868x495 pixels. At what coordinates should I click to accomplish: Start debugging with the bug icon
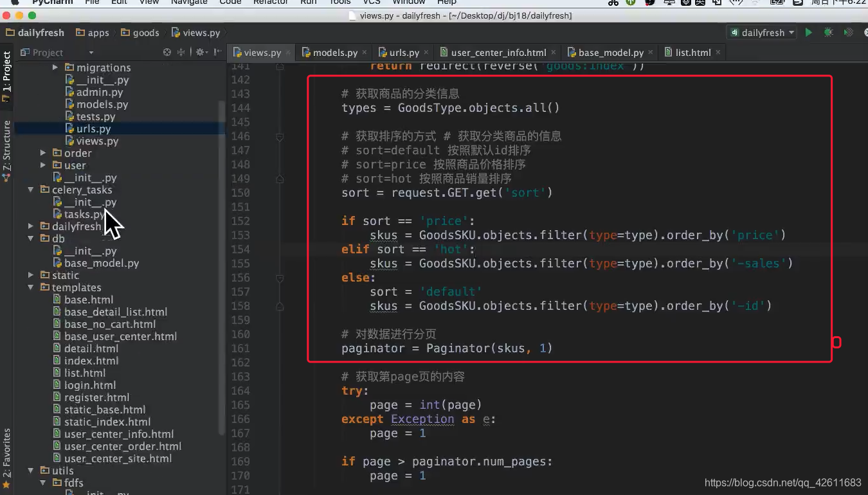(828, 32)
